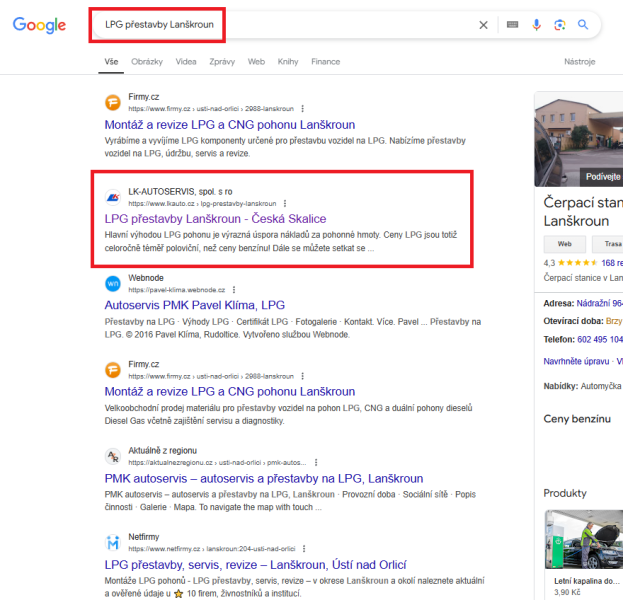Click the Webnode favicon icon
The height and width of the screenshot is (600, 623).
point(113,283)
